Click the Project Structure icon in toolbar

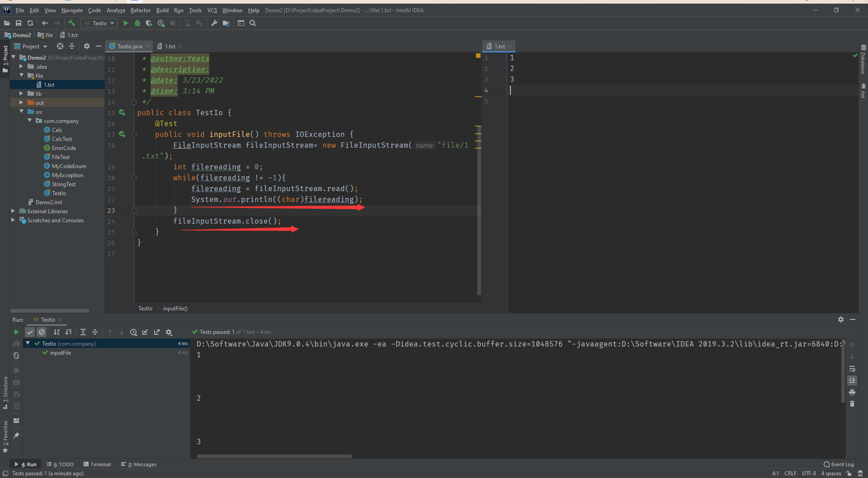pyautogui.click(x=226, y=23)
